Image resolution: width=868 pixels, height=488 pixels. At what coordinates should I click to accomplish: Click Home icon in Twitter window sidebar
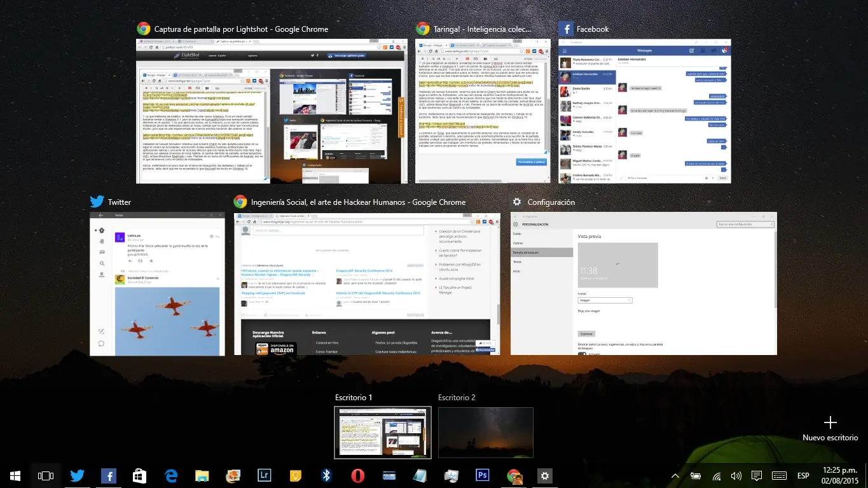click(101, 230)
